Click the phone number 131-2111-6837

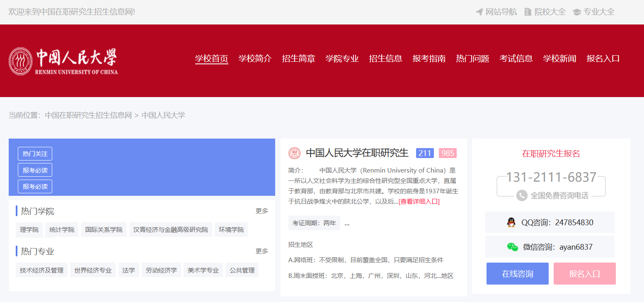click(x=551, y=178)
